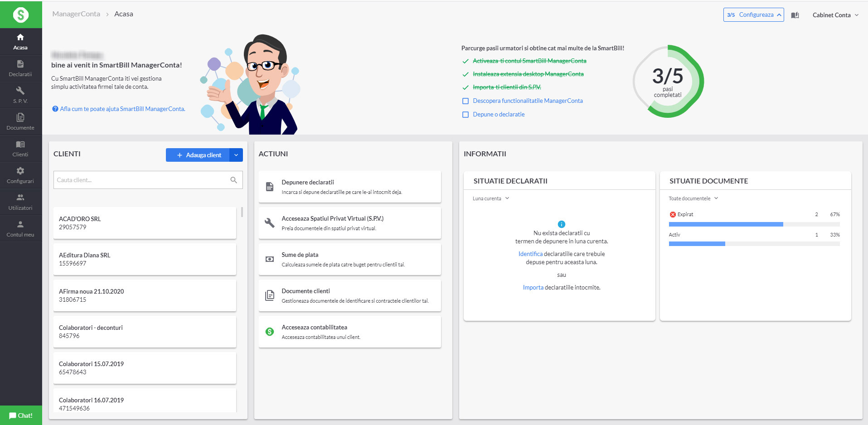Tick the 'Depune o declaratie' checkbox
868x425 pixels.
coord(465,115)
